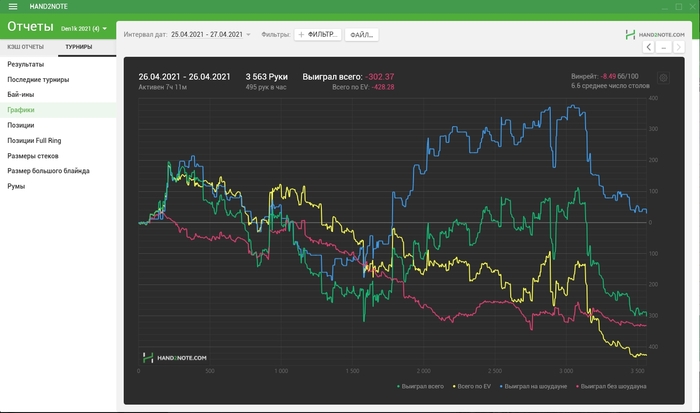Click the Винрейт -8.49 бб/100 text
700x413 pixels.
click(x=604, y=76)
